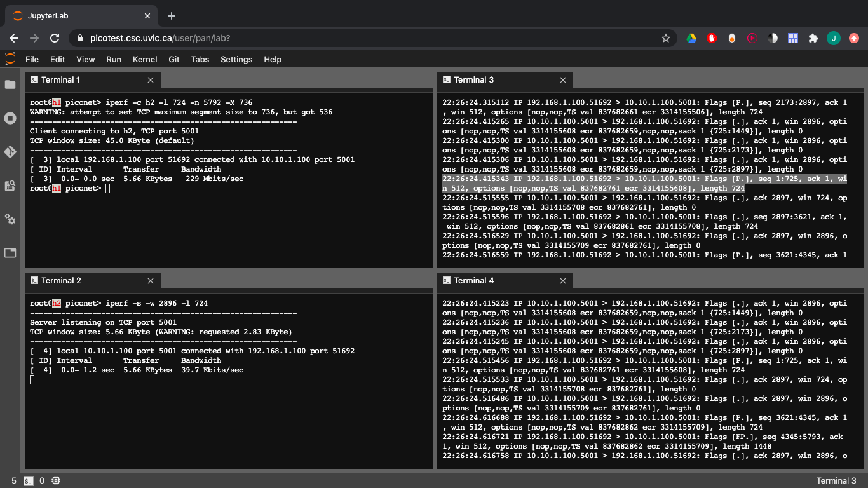
Task: Select the Terminal 4 tab
Action: click(x=473, y=281)
